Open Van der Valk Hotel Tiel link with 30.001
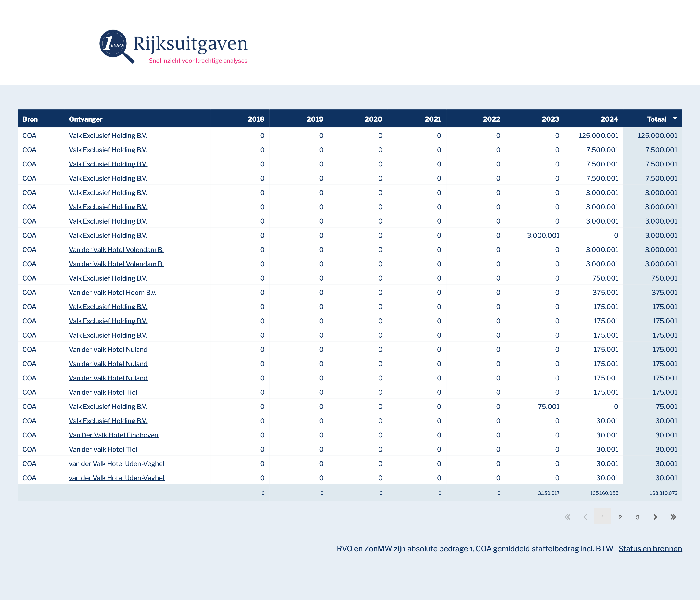This screenshot has width=700, height=600. coord(103,450)
